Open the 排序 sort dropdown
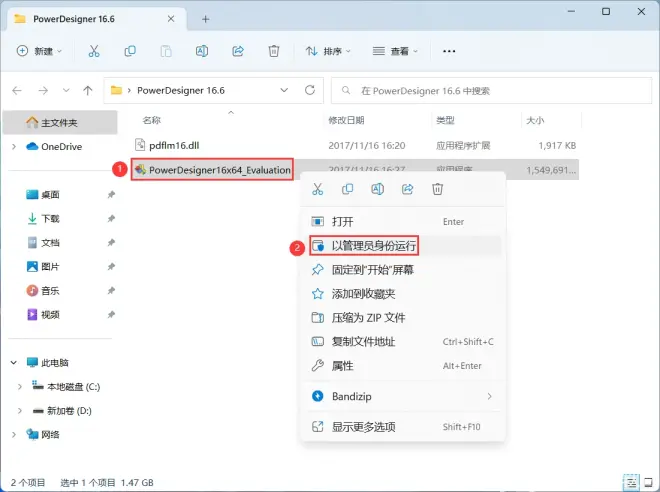This screenshot has height=492, width=660. click(328, 51)
